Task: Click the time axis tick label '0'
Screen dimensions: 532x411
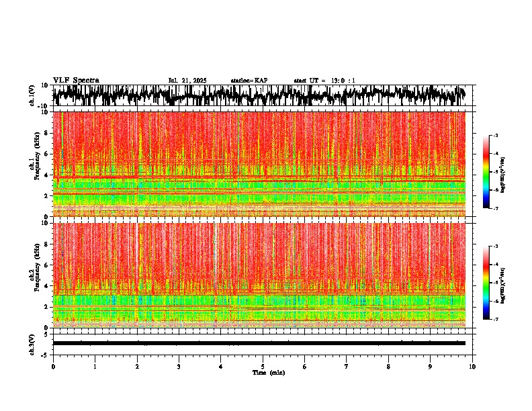Action: pos(53,367)
